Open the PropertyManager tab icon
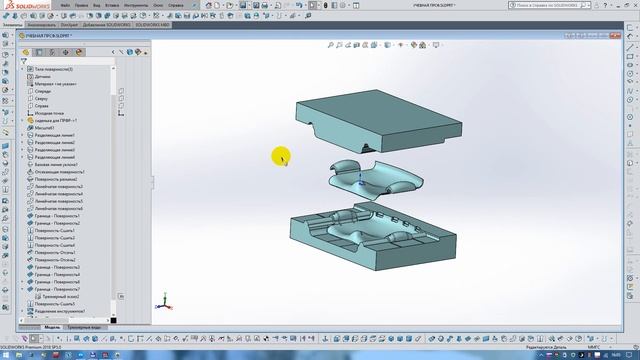The height and width of the screenshot is (360, 640). coord(39,52)
